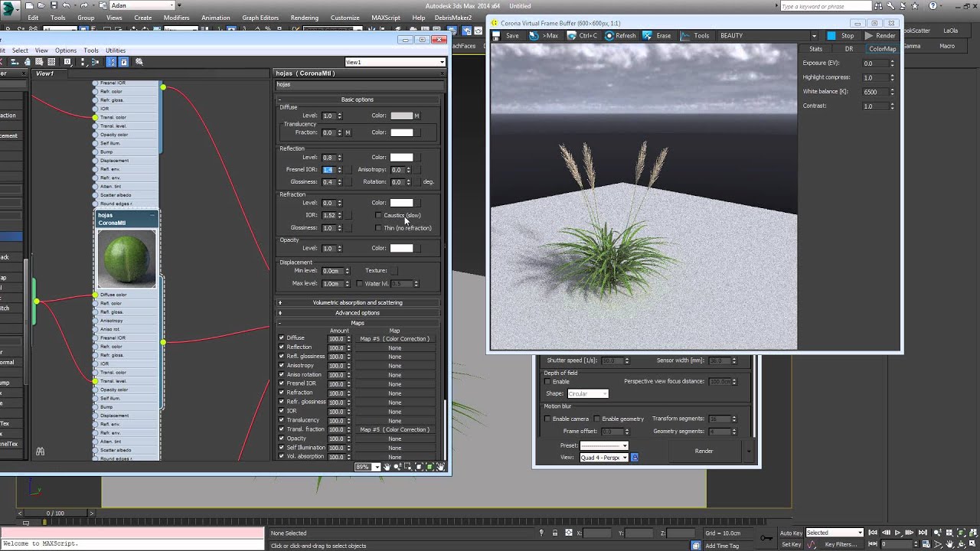Click the >Max icon in the frame buffer toolbar
The width and height of the screenshot is (980, 551).
coord(534,35)
